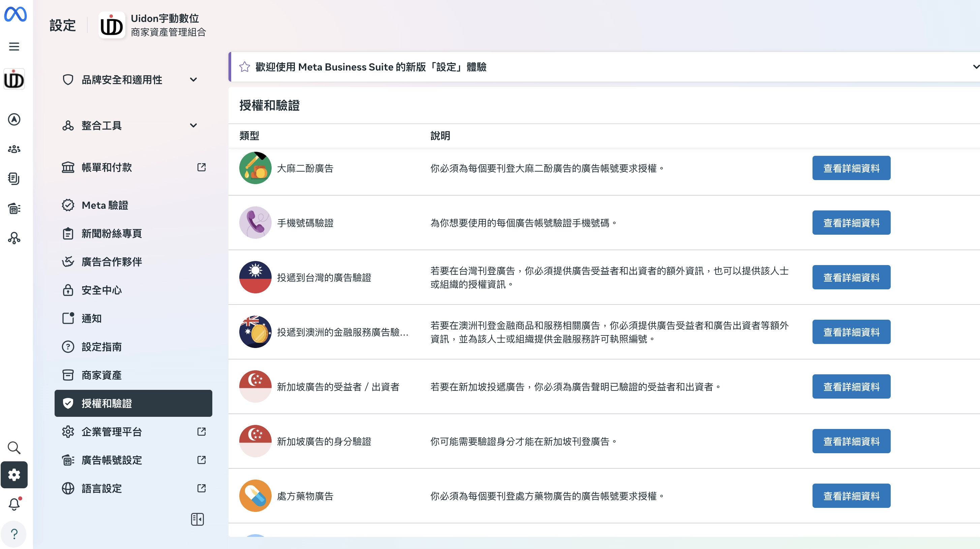Image resolution: width=980 pixels, height=549 pixels.
Task: Open 整合工具 menu section
Action: click(133, 125)
